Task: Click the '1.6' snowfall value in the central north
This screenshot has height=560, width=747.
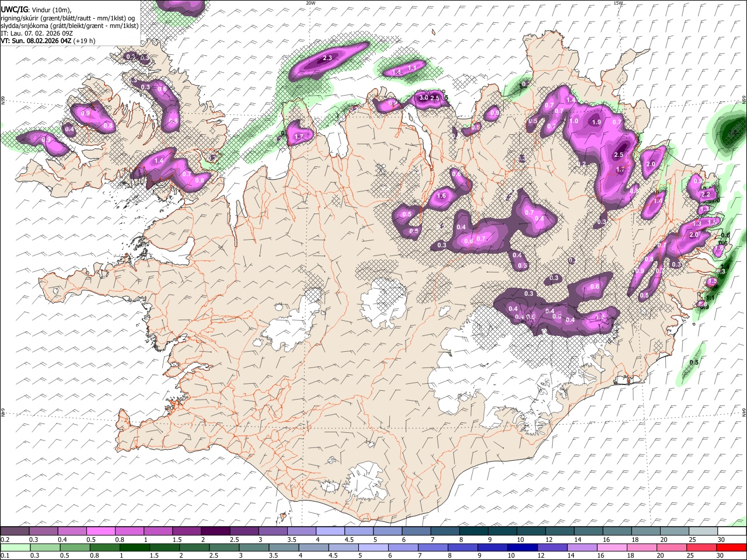Action: tap(442, 196)
